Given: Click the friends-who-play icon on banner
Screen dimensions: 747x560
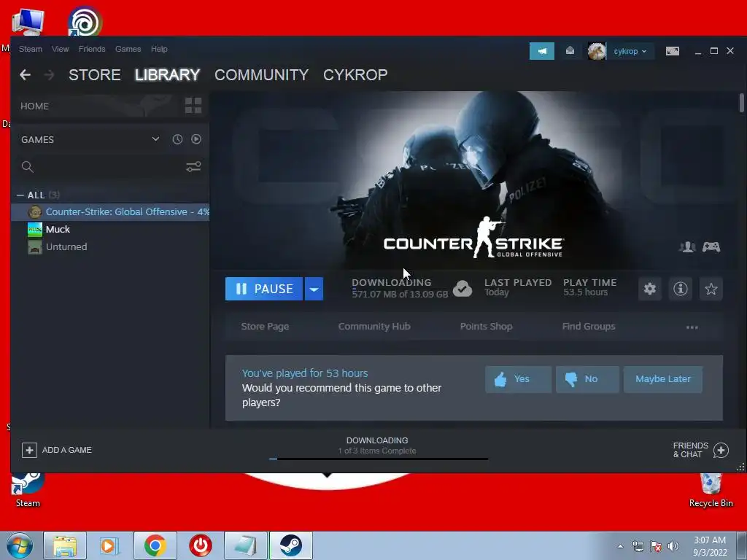Looking at the screenshot, I should click(687, 246).
